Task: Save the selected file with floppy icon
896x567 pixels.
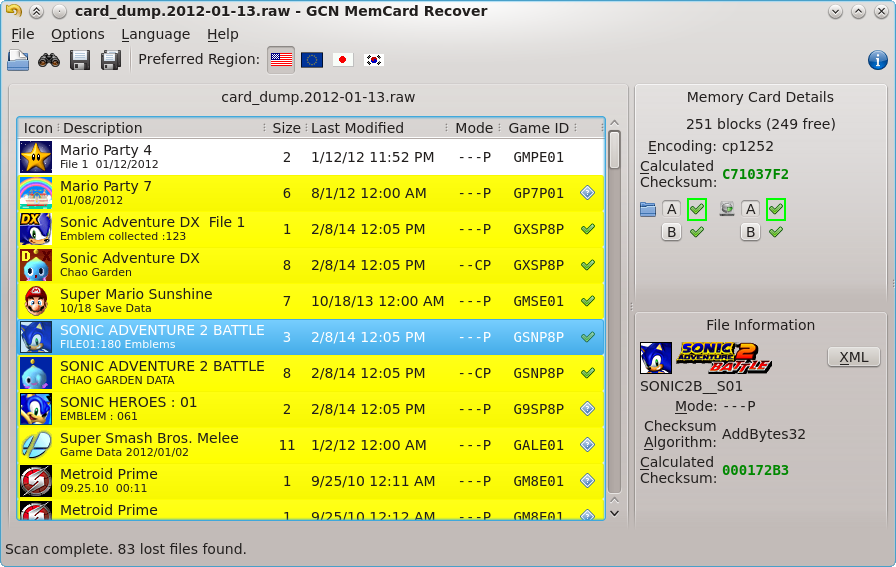Action: [x=80, y=60]
